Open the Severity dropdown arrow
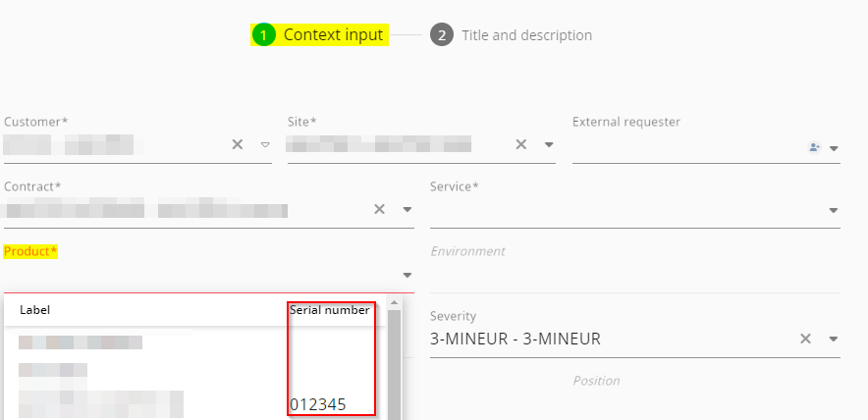This screenshot has width=868, height=420. click(834, 340)
